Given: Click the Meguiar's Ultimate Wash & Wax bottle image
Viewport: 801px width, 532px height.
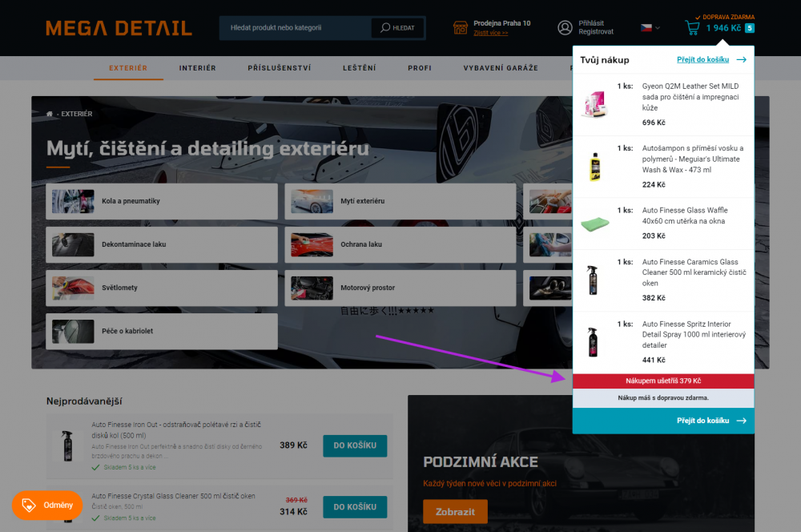Looking at the screenshot, I should (595, 167).
